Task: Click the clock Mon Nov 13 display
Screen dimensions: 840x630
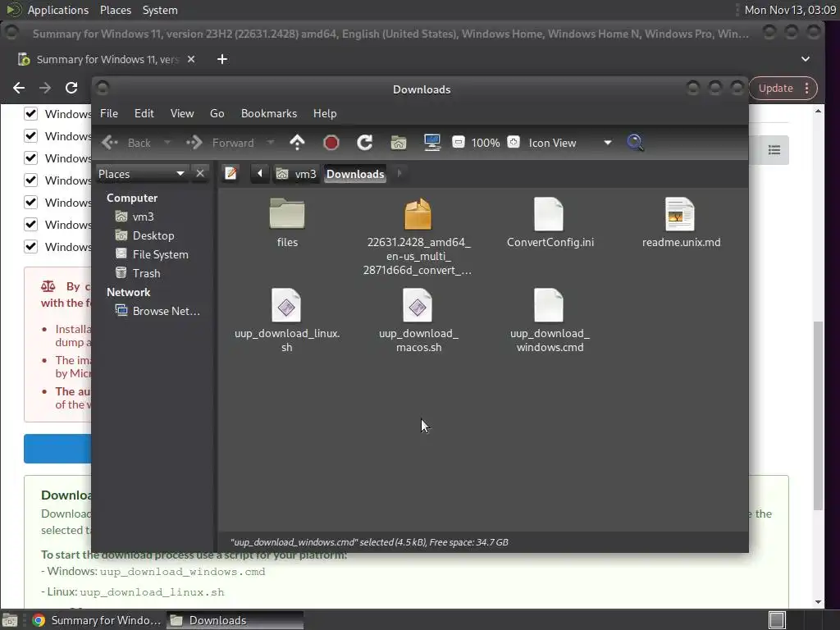Action: coord(790,10)
